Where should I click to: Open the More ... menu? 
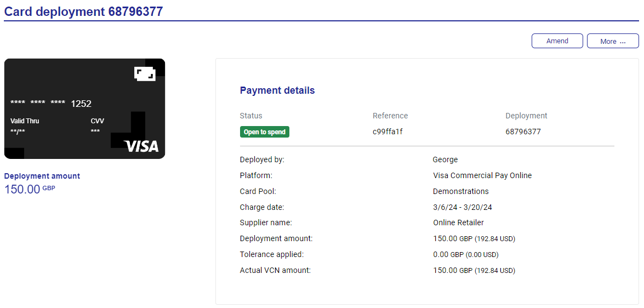point(613,41)
